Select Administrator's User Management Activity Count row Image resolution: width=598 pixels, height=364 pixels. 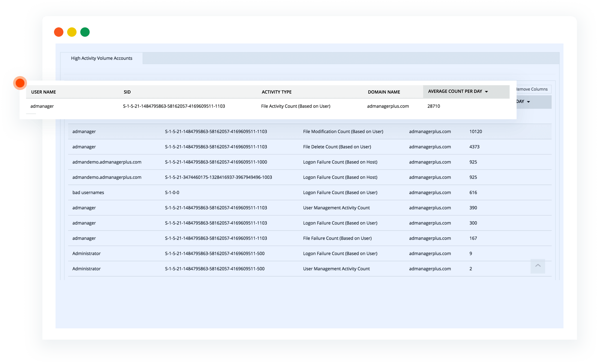click(336, 269)
